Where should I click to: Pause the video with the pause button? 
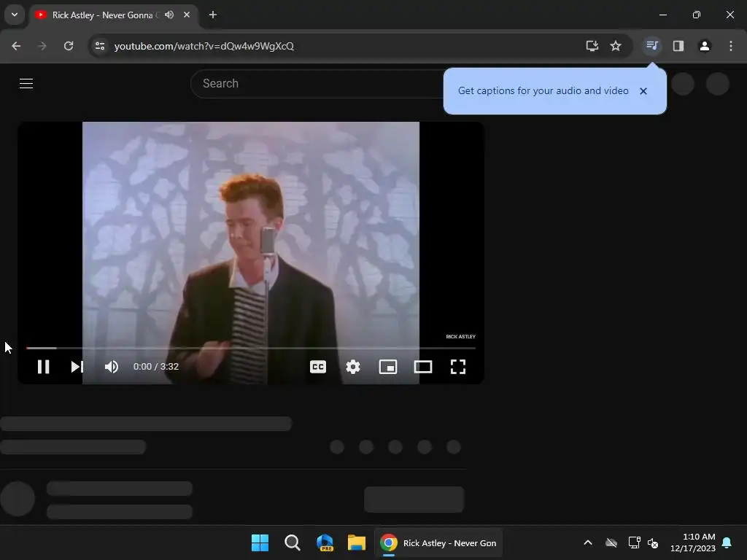click(x=43, y=367)
